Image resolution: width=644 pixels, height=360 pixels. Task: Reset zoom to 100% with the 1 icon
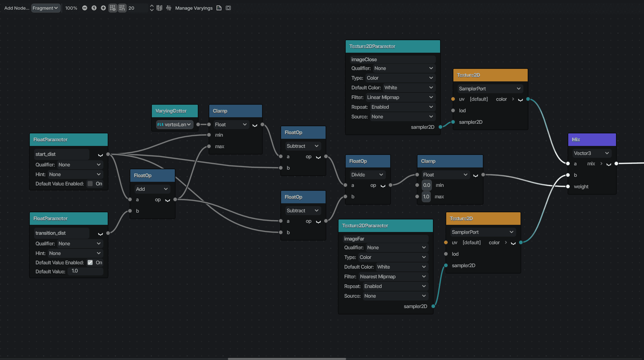tap(94, 8)
